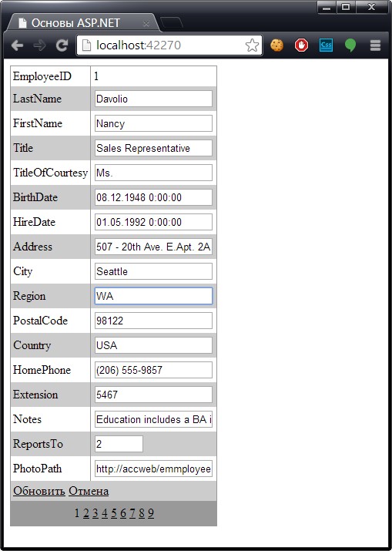Viewport: 392px width, 551px height.
Task: Click the Отмена link
Action: tap(89, 491)
